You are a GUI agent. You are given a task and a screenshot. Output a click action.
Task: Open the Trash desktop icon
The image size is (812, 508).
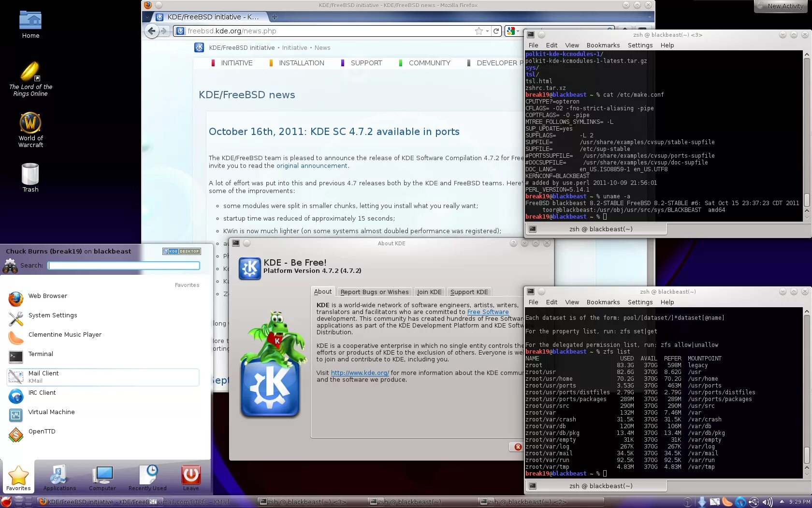30,178
